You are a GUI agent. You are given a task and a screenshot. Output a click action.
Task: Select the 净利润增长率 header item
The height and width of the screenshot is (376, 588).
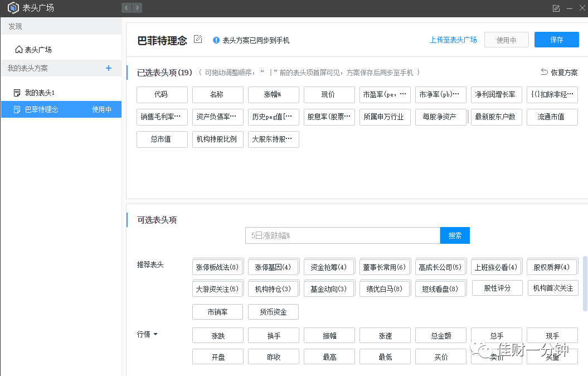click(497, 95)
